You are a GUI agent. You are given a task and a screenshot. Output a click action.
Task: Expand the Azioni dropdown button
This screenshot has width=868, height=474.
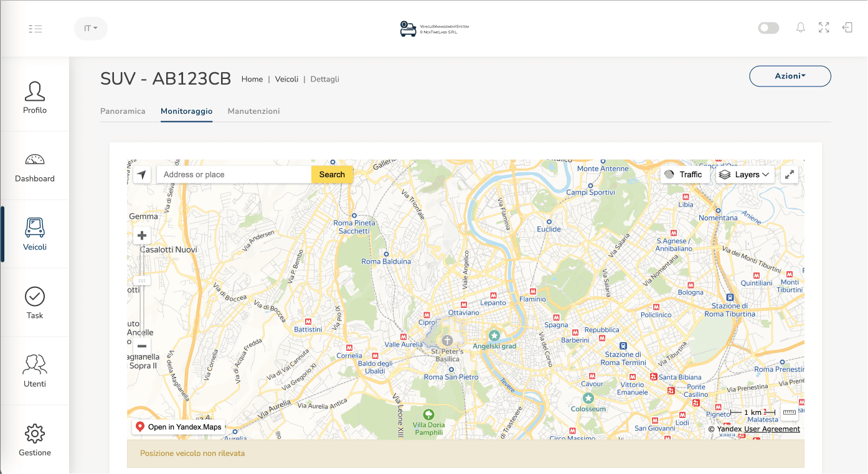[790, 76]
